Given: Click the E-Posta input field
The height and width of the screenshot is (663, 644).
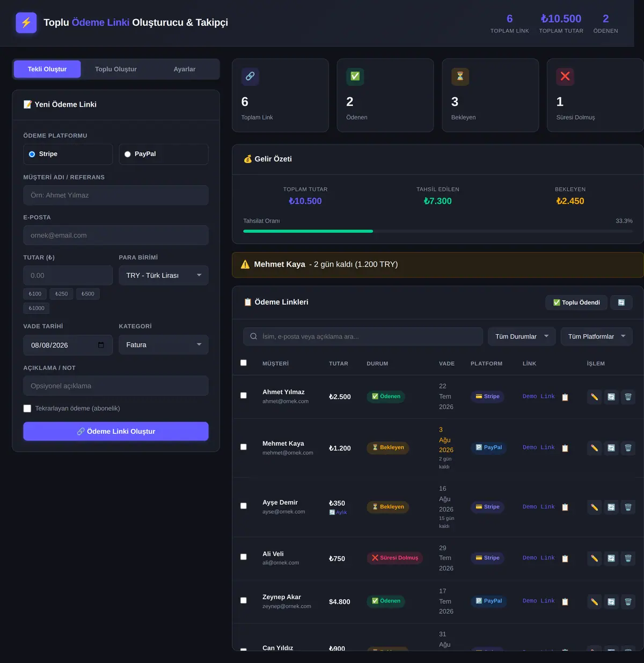Looking at the screenshot, I should click(x=116, y=235).
